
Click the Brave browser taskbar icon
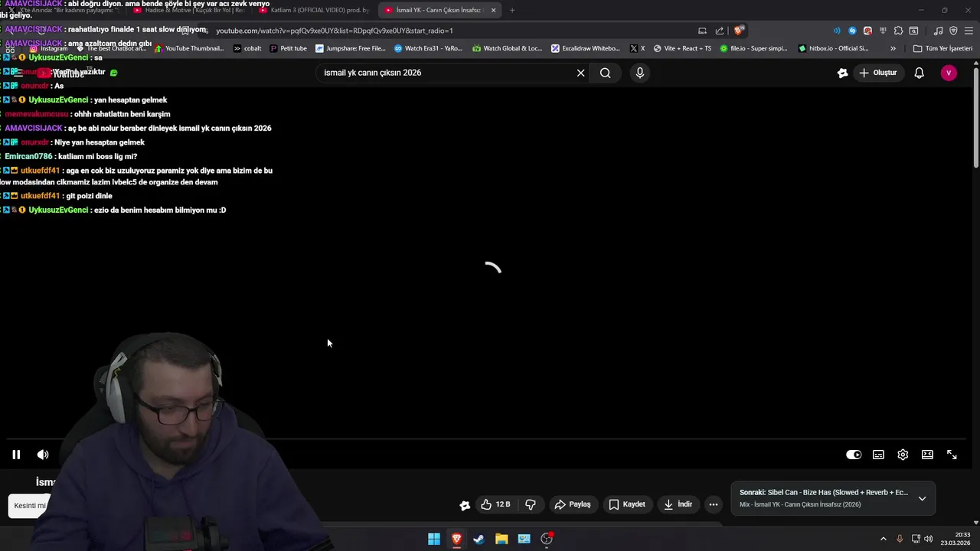[x=456, y=539]
